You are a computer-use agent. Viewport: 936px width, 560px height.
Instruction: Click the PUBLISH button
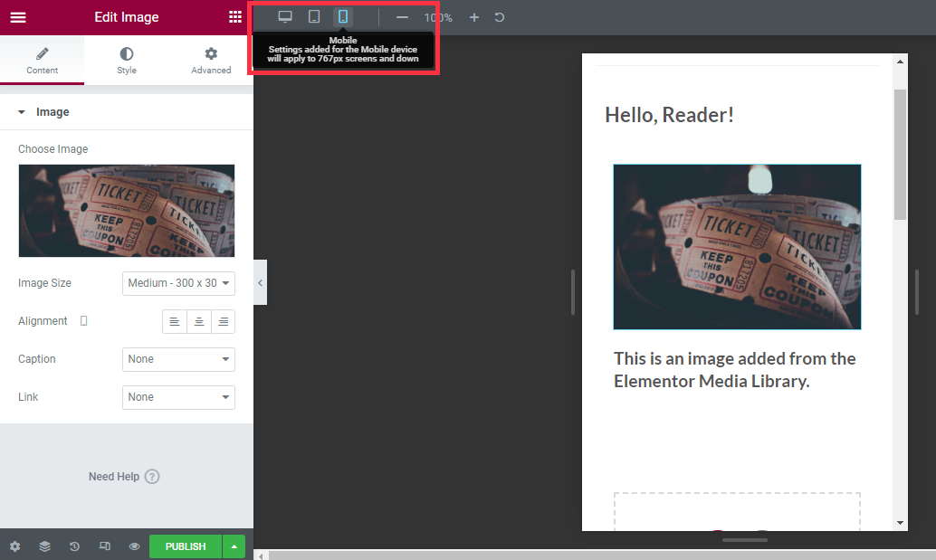(x=186, y=546)
